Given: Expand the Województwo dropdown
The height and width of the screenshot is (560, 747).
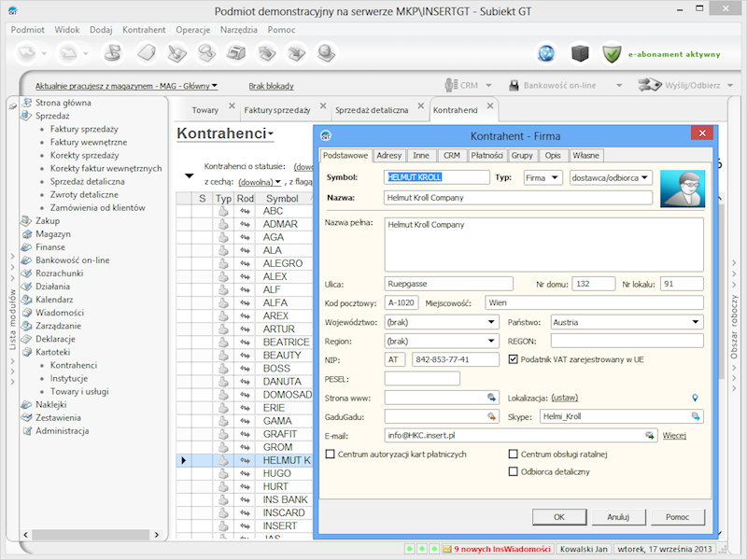Looking at the screenshot, I should pyautogui.click(x=442, y=322).
